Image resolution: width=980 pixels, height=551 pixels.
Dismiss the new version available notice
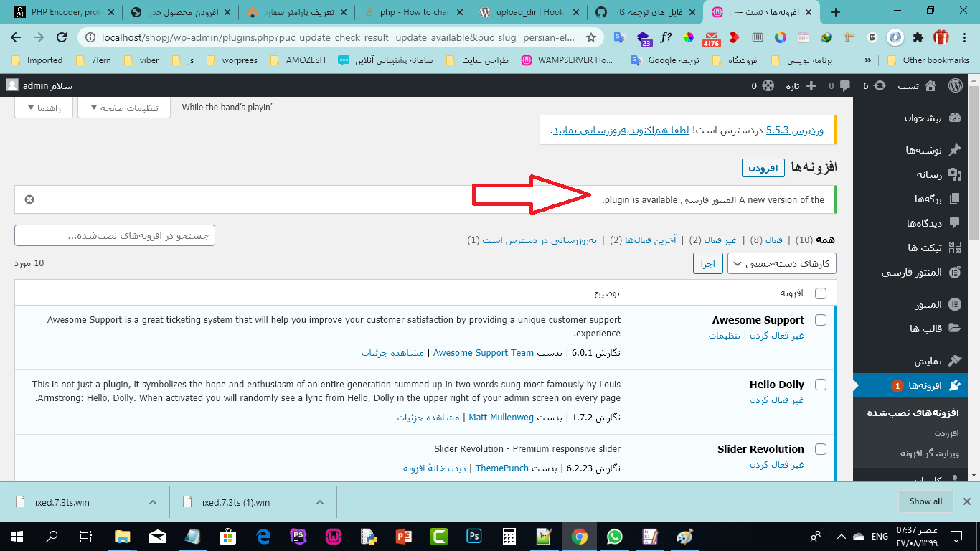29,199
